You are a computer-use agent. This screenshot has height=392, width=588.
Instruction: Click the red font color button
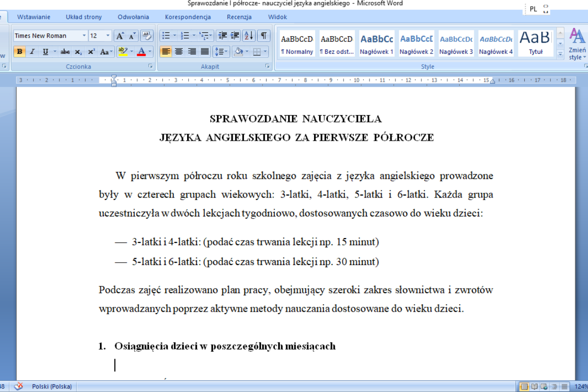point(141,51)
